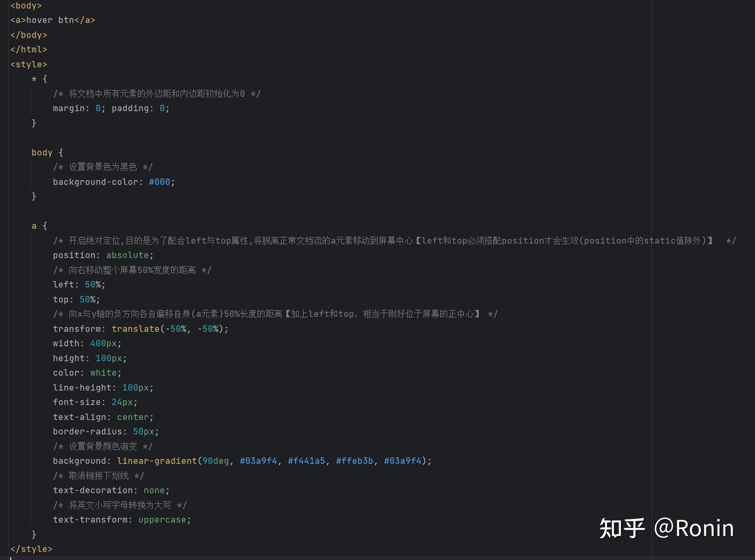Click the closing </style> tag
Image resolution: width=755 pixels, height=560 pixels.
coord(31,549)
